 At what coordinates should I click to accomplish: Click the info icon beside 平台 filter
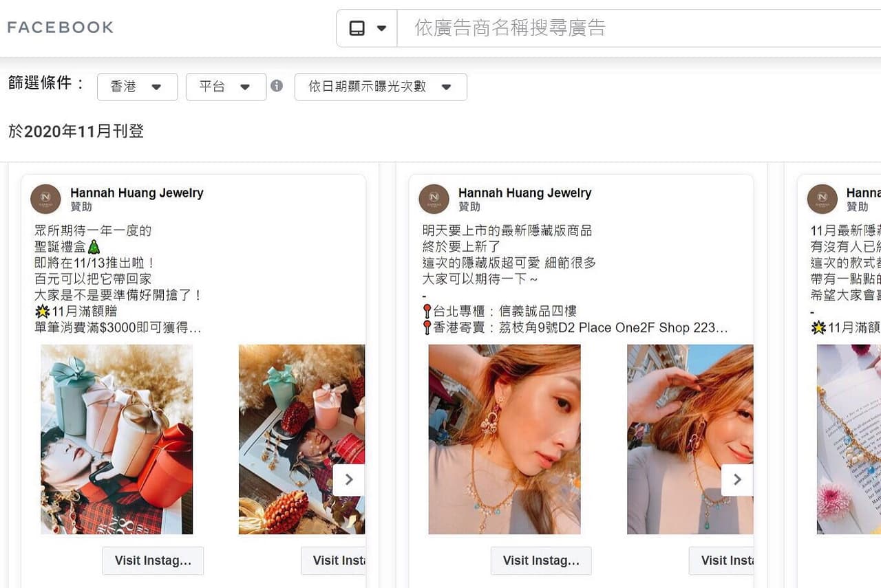coord(277,86)
